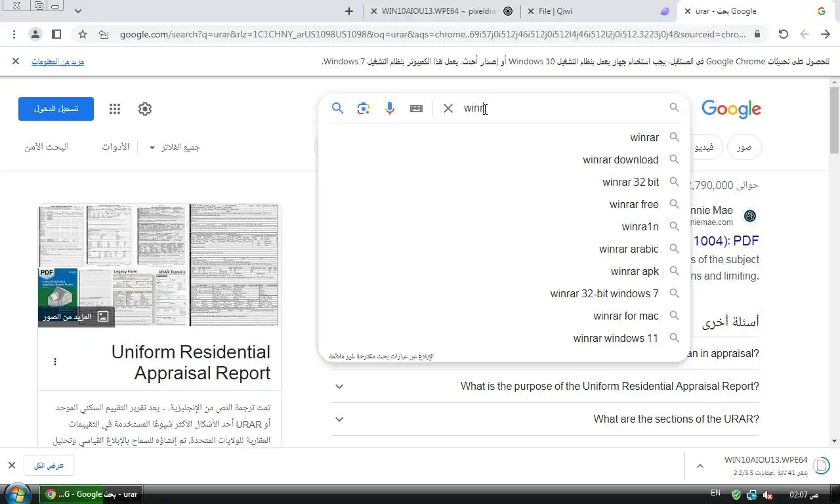Open new tab with plus button
Screen dimensions: 840x504
[x=349, y=11]
